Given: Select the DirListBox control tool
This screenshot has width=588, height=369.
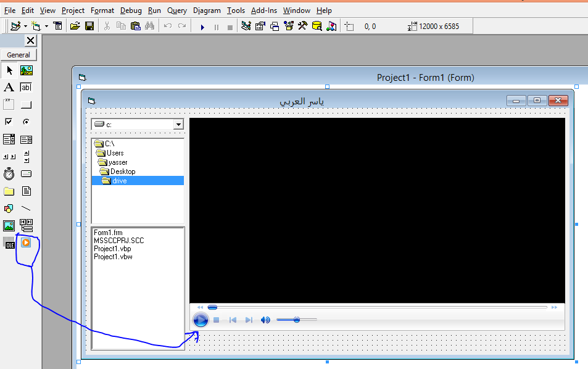Looking at the screenshot, I should [9, 191].
